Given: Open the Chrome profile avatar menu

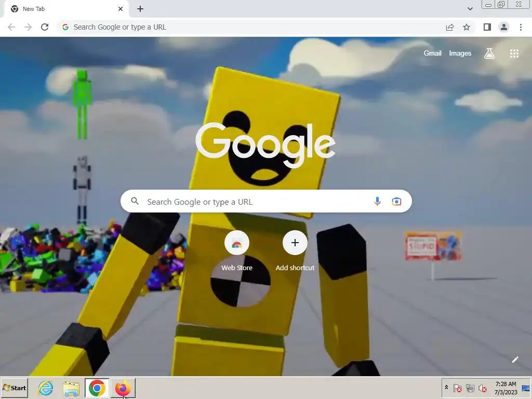Looking at the screenshot, I should 504,27.
